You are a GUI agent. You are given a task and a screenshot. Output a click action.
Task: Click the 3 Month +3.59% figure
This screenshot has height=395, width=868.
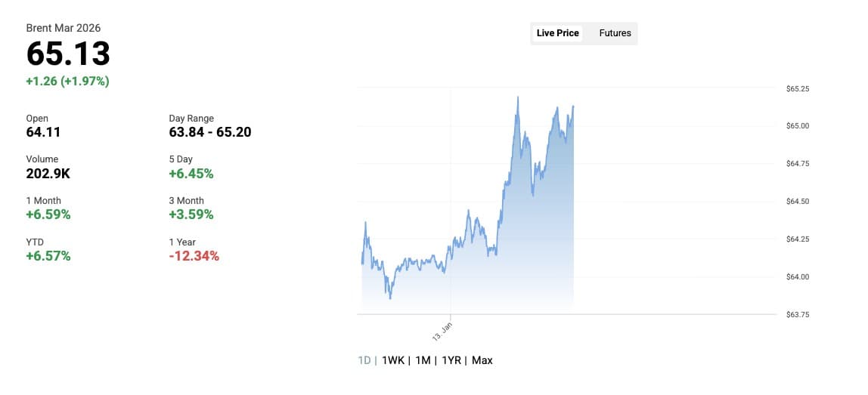click(191, 214)
